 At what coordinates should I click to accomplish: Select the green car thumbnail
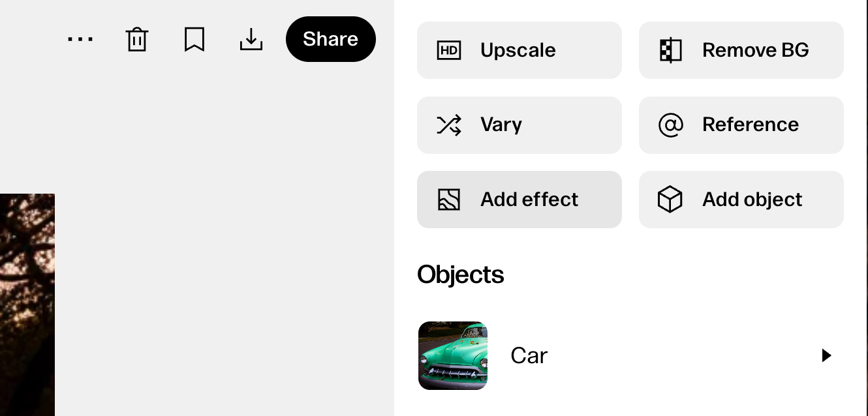point(453,355)
